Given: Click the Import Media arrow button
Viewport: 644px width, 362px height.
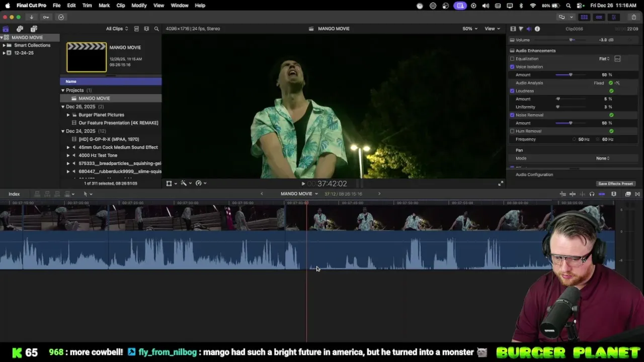Looking at the screenshot, I should point(31,17).
